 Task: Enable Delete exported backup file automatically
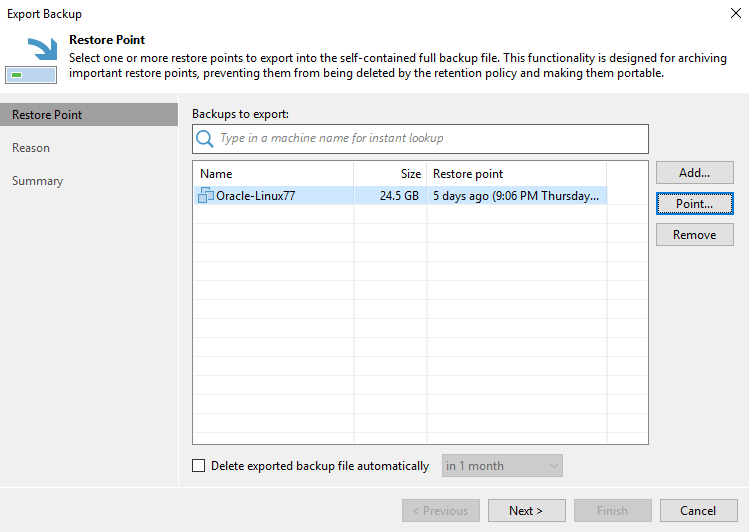click(x=198, y=466)
